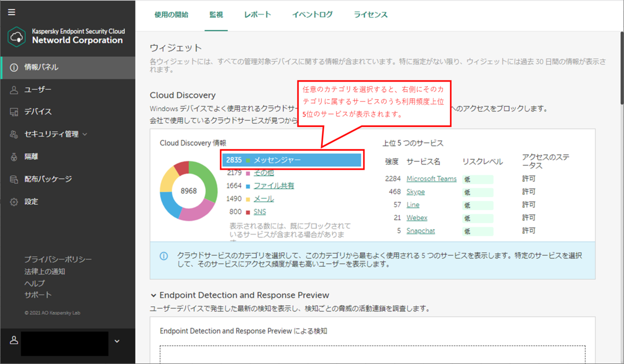Switch to the レポート tab
This screenshot has height=364, width=624.
click(x=256, y=15)
